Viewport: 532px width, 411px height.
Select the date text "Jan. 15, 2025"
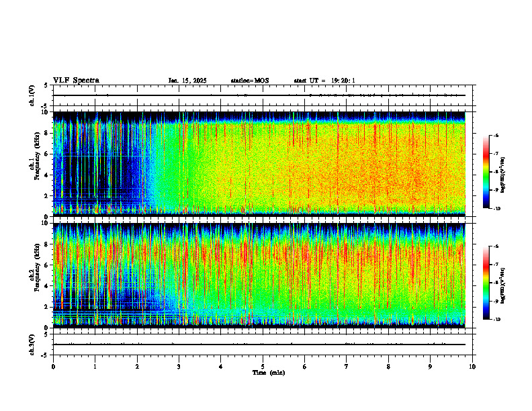pyautogui.click(x=187, y=81)
